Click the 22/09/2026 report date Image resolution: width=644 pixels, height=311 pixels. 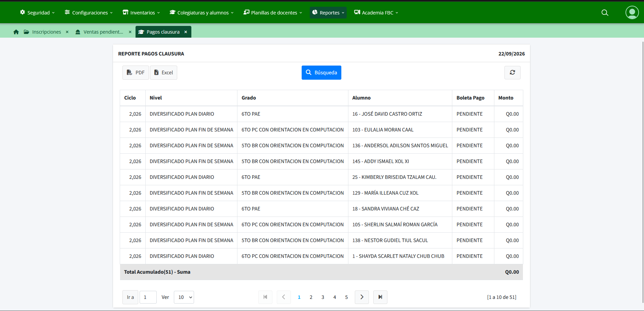coord(512,54)
